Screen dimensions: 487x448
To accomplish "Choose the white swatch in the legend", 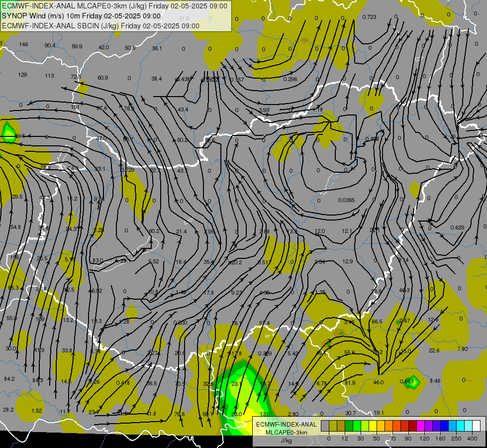I will tap(477, 426).
